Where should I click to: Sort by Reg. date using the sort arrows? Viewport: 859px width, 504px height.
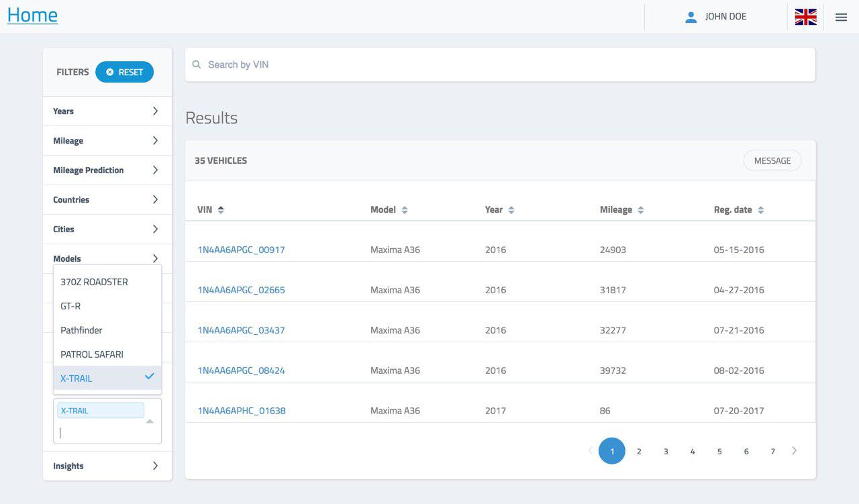click(x=760, y=210)
